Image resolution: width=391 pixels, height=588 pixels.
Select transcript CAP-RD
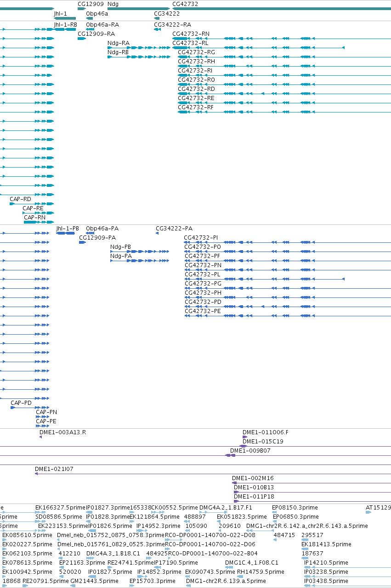tap(20, 199)
